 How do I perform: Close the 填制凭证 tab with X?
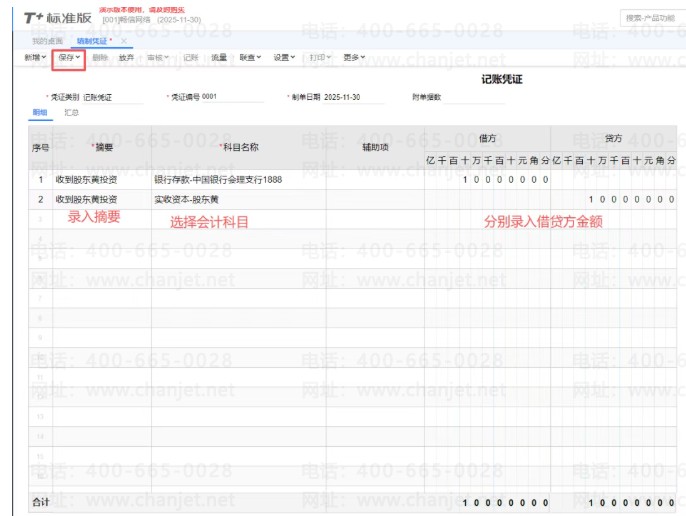(124, 41)
